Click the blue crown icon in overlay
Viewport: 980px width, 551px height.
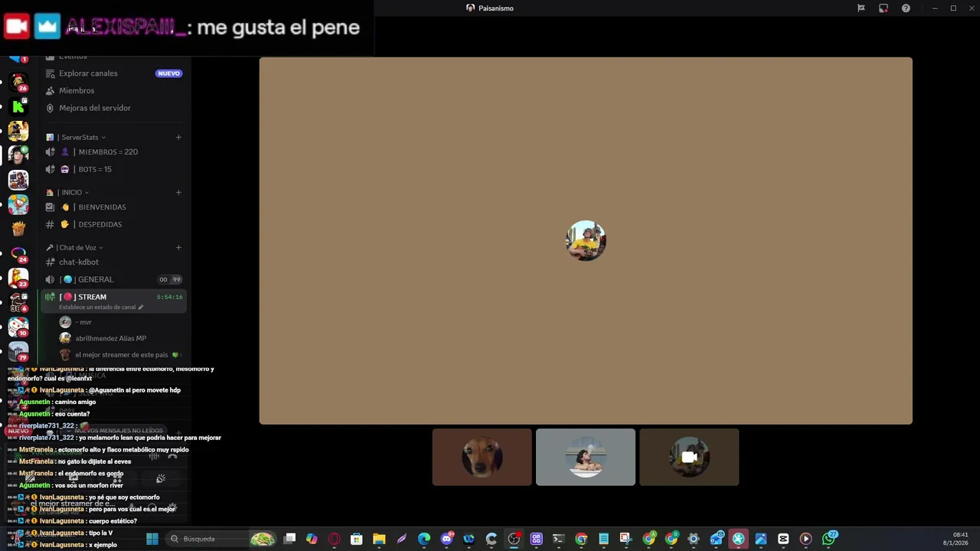click(47, 27)
